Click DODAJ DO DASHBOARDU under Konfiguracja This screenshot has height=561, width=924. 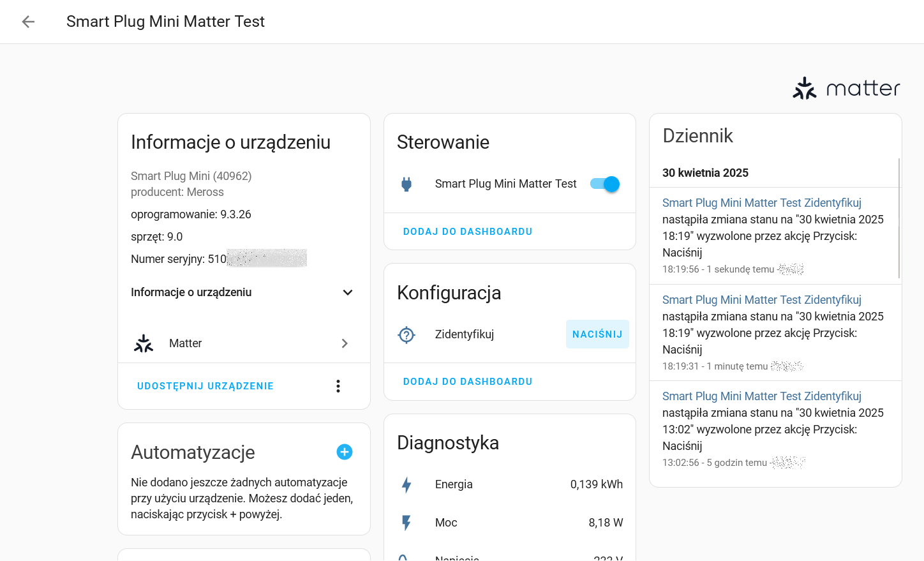tap(468, 382)
